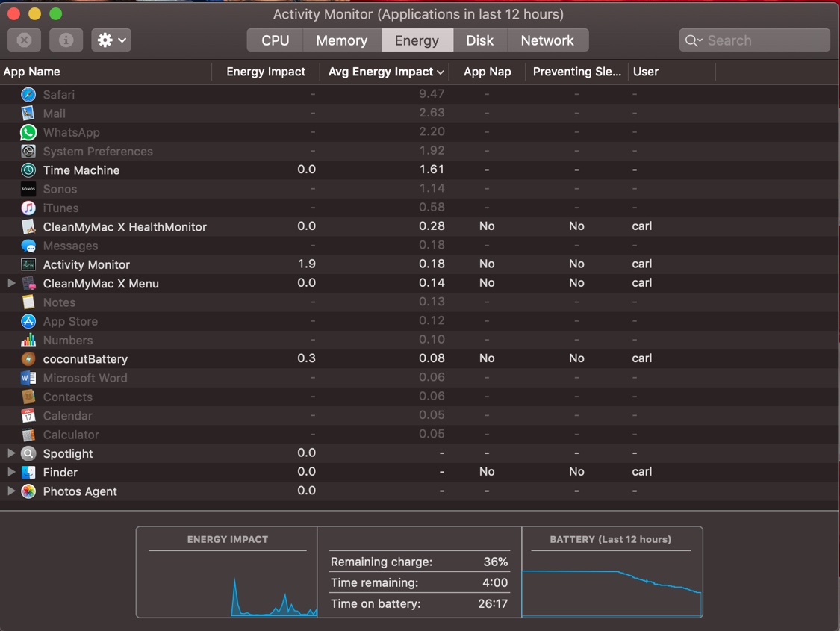
Task: Click the CleanMyMac X Menu icon
Action: [x=28, y=283]
